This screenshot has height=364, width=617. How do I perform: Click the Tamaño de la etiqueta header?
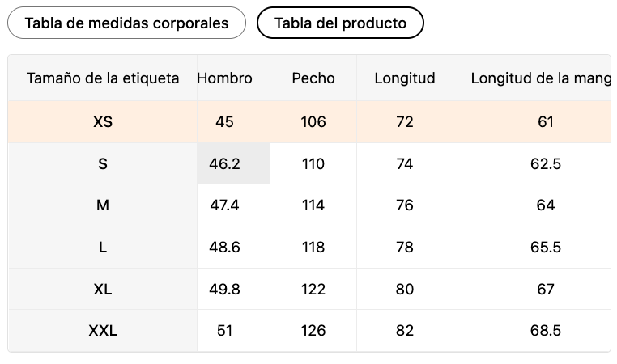[103, 78]
